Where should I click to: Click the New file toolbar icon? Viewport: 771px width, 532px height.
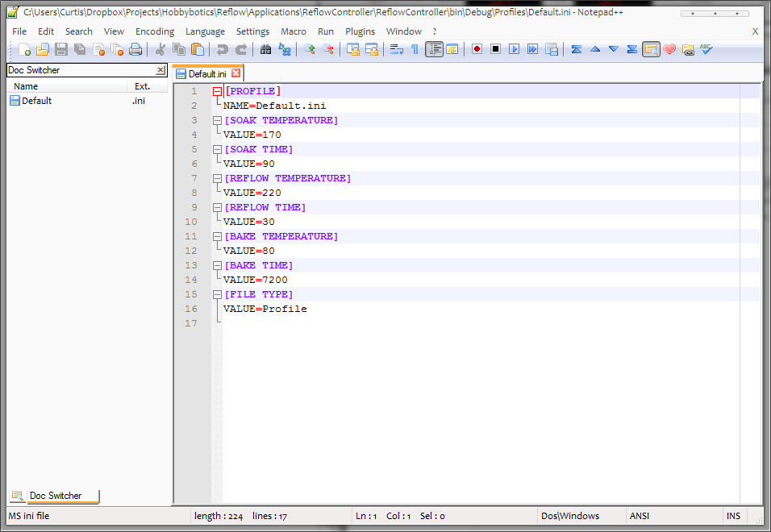point(24,49)
